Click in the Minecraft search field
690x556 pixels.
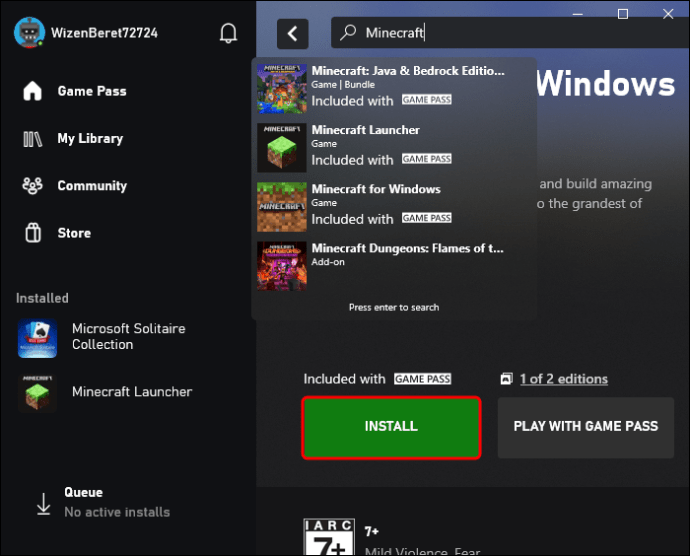510,33
